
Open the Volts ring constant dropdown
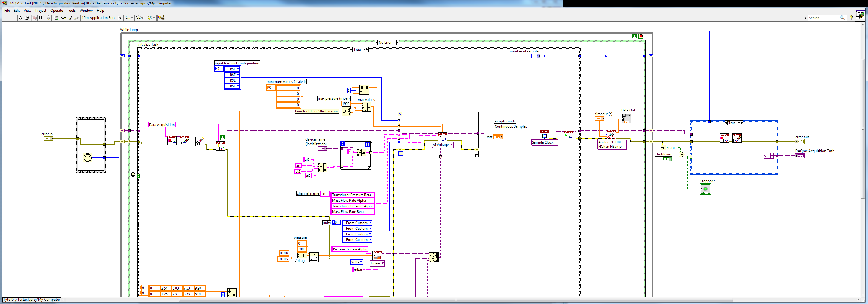357,262
